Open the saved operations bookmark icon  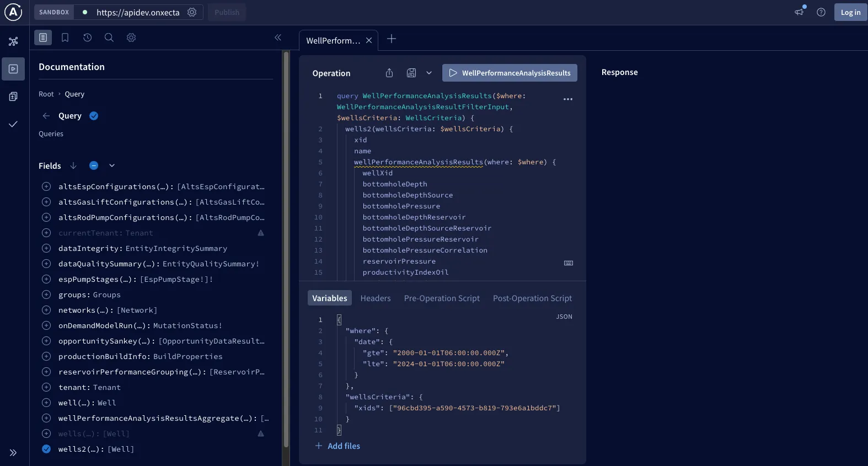[65, 38]
